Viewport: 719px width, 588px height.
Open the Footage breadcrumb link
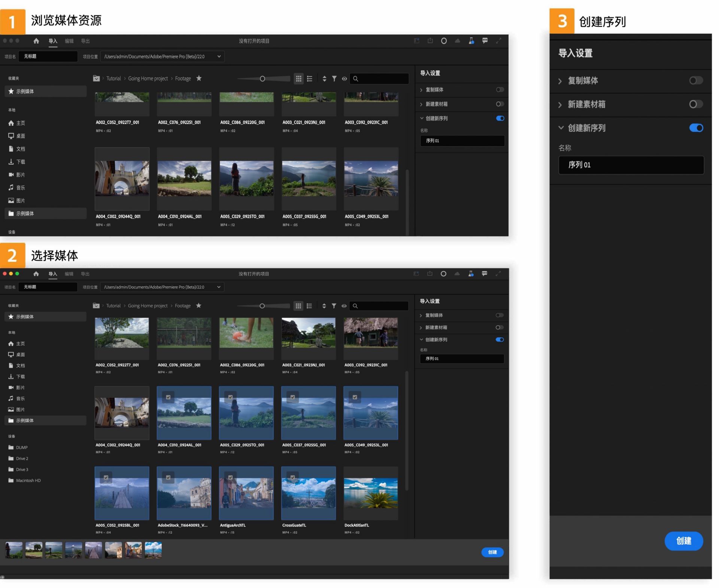(183, 78)
